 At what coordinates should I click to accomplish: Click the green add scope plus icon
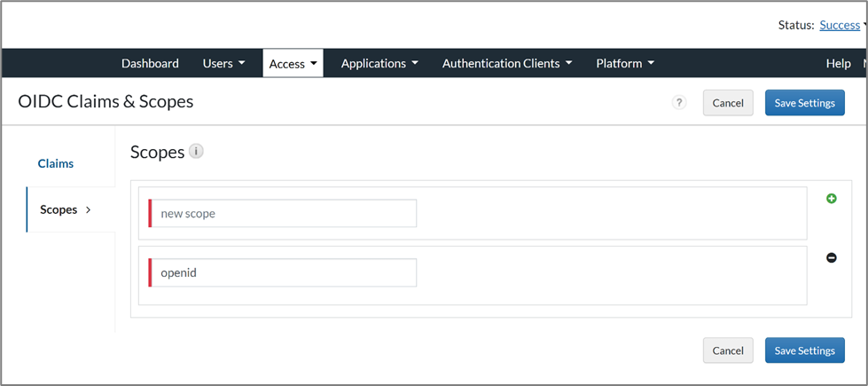[x=831, y=199]
